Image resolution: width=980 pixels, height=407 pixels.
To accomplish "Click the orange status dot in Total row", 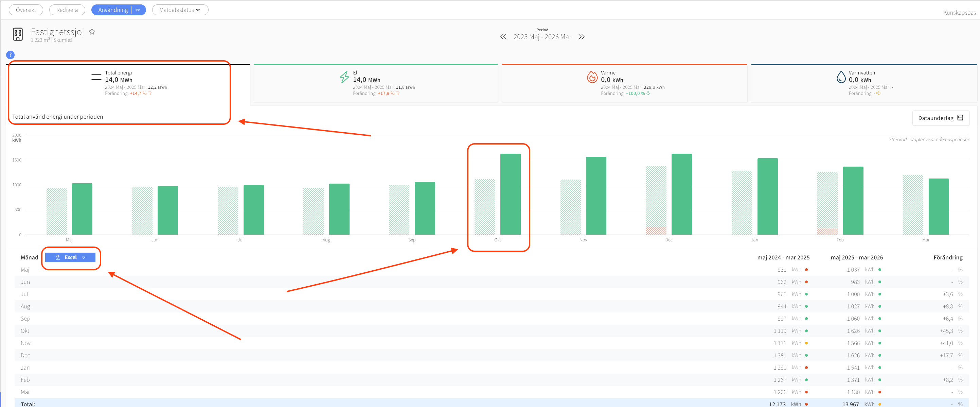I will coord(880,404).
